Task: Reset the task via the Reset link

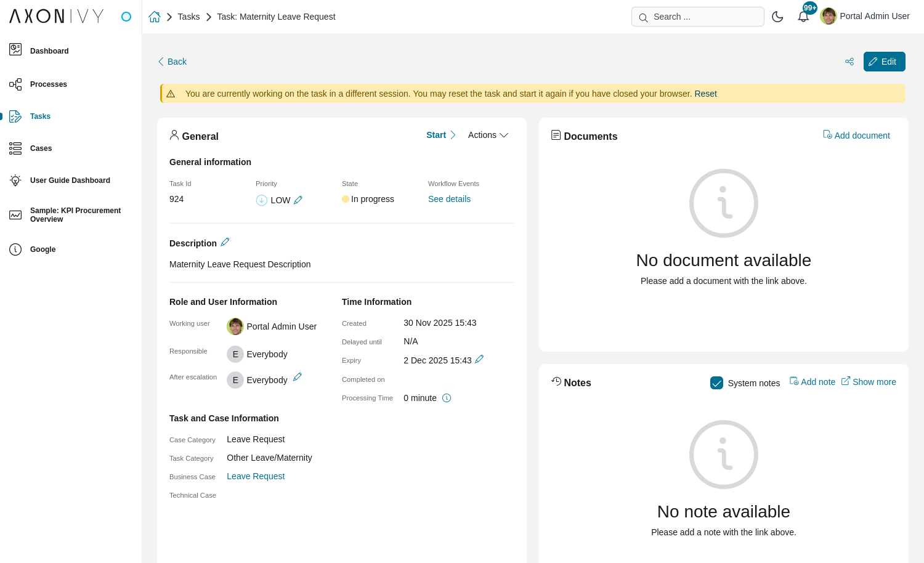Action: coord(705,94)
